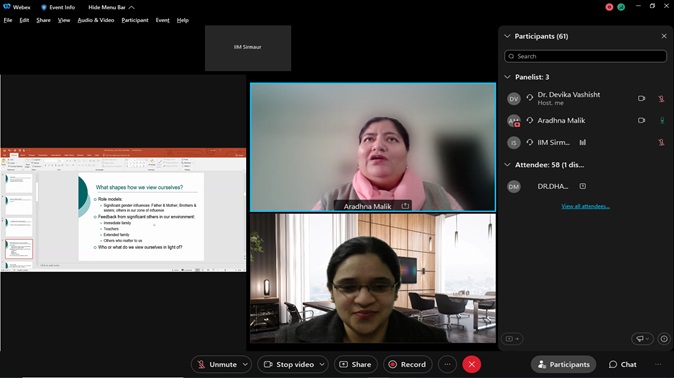674x378 pixels.
Task: Collapse the Attendee: 58 section
Action: tap(508, 165)
